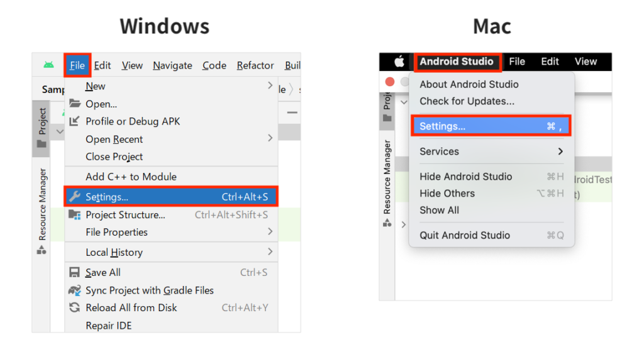Open the Refactor menu
The height and width of the screenshot is (347, 644).
pyautogui.click(x=255, y=65)
